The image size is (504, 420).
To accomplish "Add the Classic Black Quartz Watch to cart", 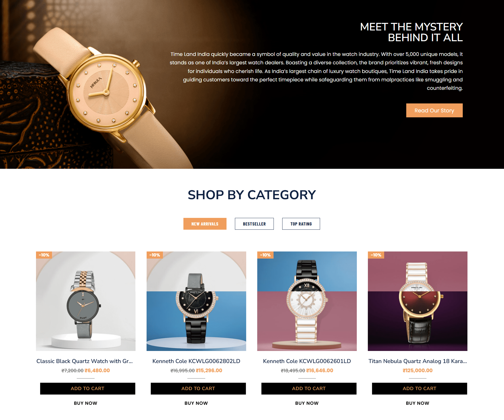I will [x=88, y=388].
